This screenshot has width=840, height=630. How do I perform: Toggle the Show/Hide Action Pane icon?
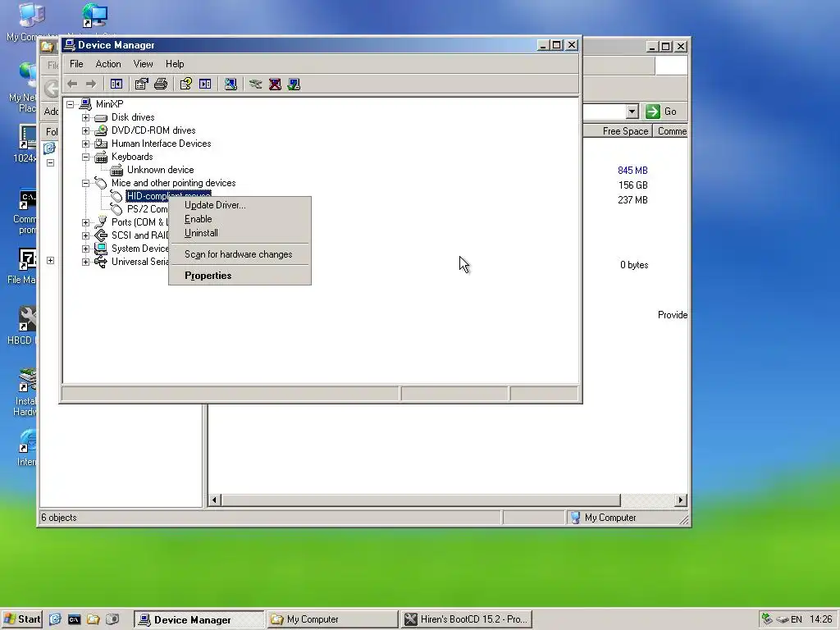pyautogui.click(x=205, y=84)
